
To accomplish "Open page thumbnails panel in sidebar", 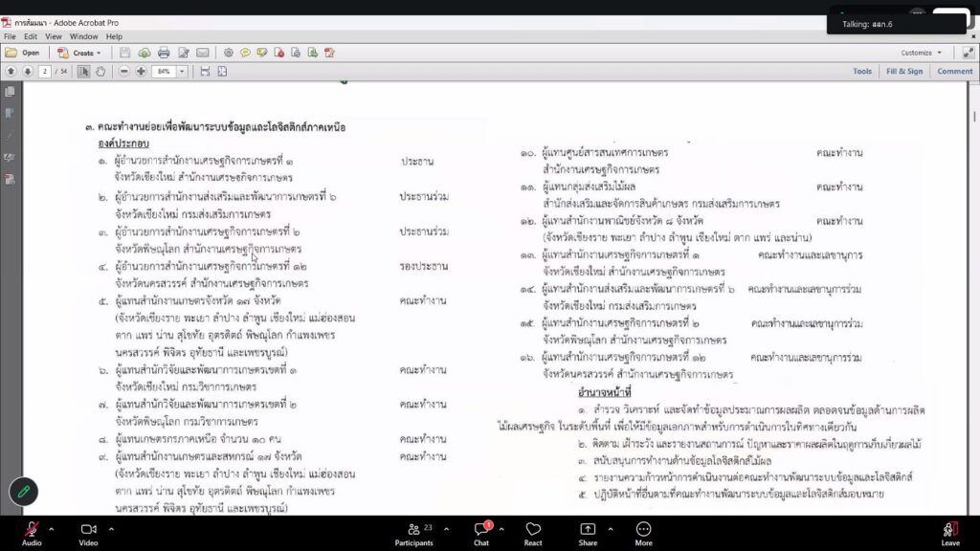I will pyautogui.click(x=10, y=92).
